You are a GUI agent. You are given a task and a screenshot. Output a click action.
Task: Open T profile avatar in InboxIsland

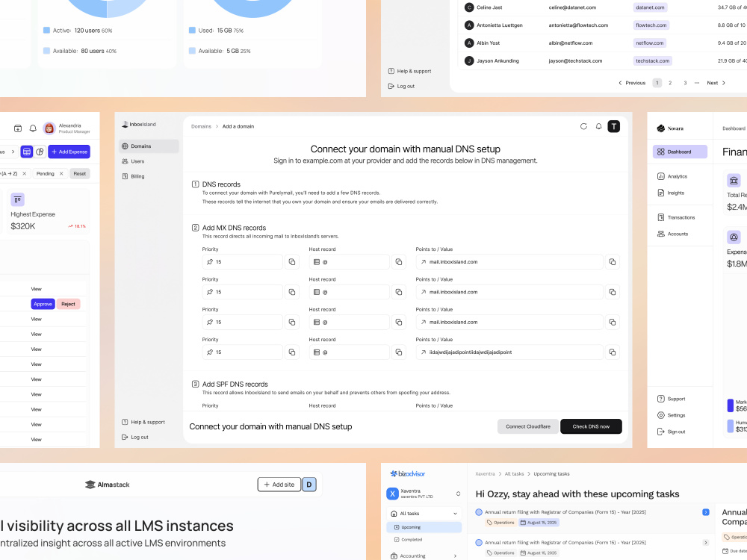[613, 127]
